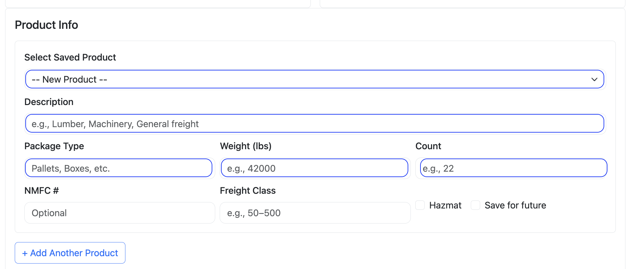The image size is (644, 269).
Task: Click into the Description field
Action: point(314,123)
